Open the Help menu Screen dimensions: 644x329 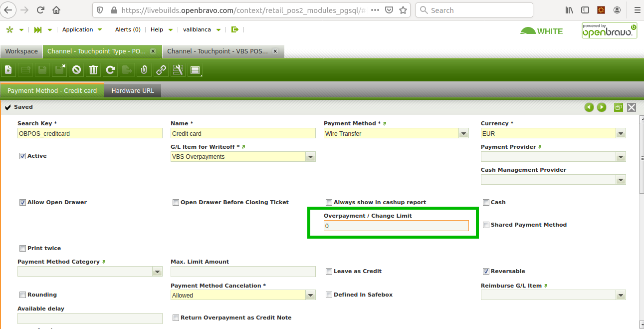[x=162, y=30]
